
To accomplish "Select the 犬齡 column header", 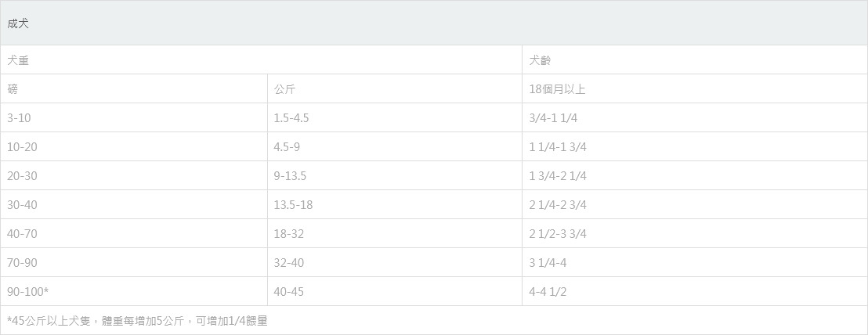I will click(x=540, y=60).
